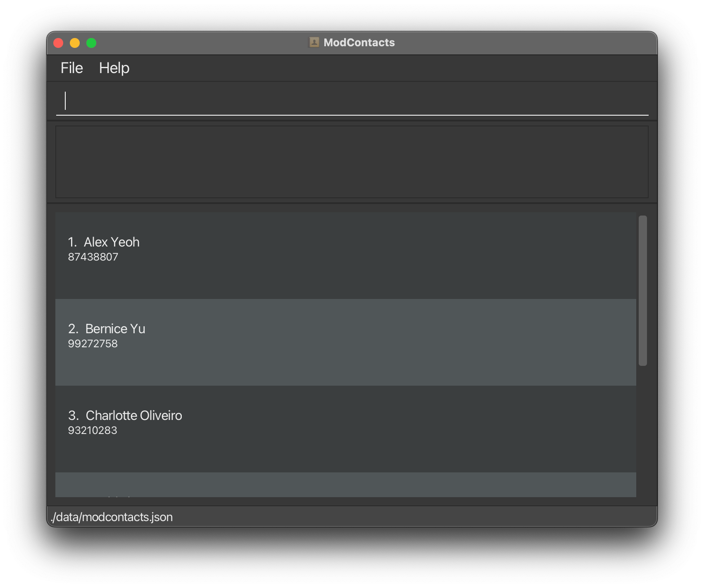This screenshot has width=704, height=588.
Task: Select the Alex Yeoh contact name
Action: 111,242
